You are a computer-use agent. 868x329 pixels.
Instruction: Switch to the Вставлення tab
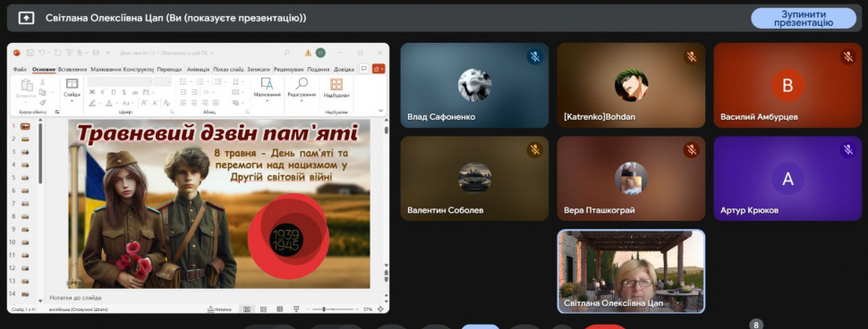click(72, 70)
